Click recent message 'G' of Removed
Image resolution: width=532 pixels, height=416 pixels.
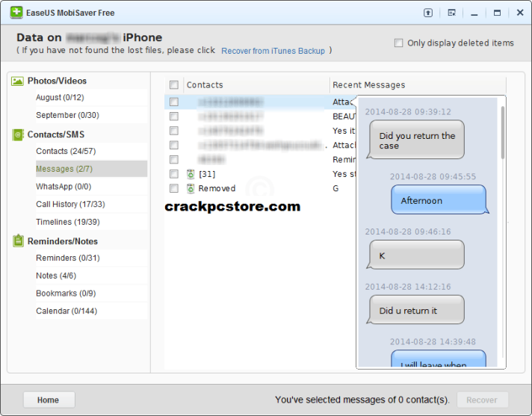point(335,188)
